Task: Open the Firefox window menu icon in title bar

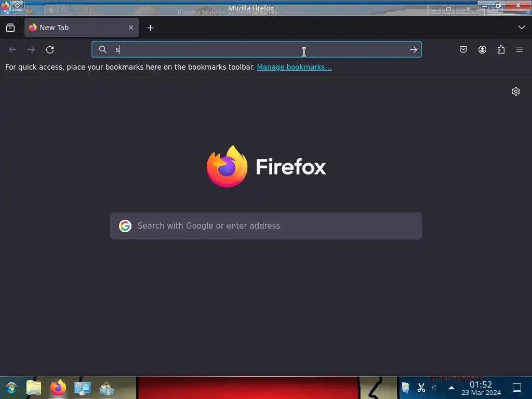Action: (x=5, y=7)
